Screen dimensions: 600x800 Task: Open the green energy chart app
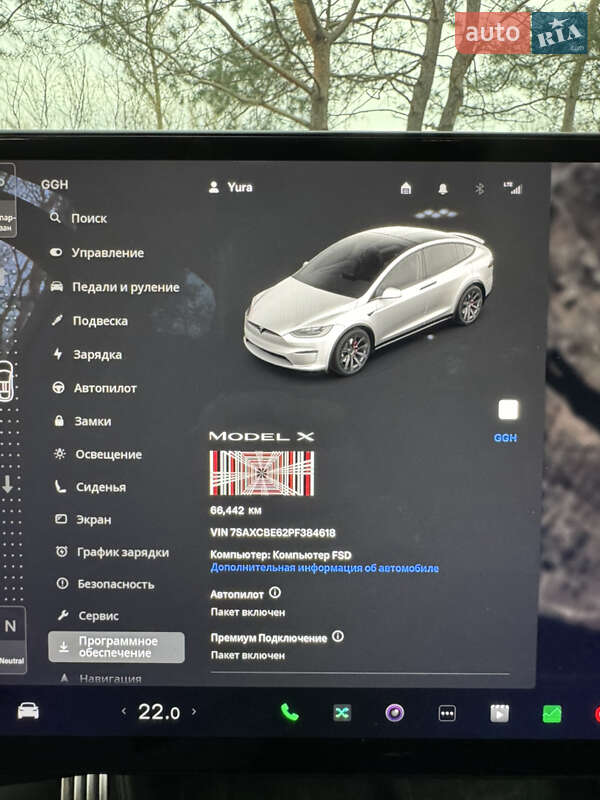552,714
